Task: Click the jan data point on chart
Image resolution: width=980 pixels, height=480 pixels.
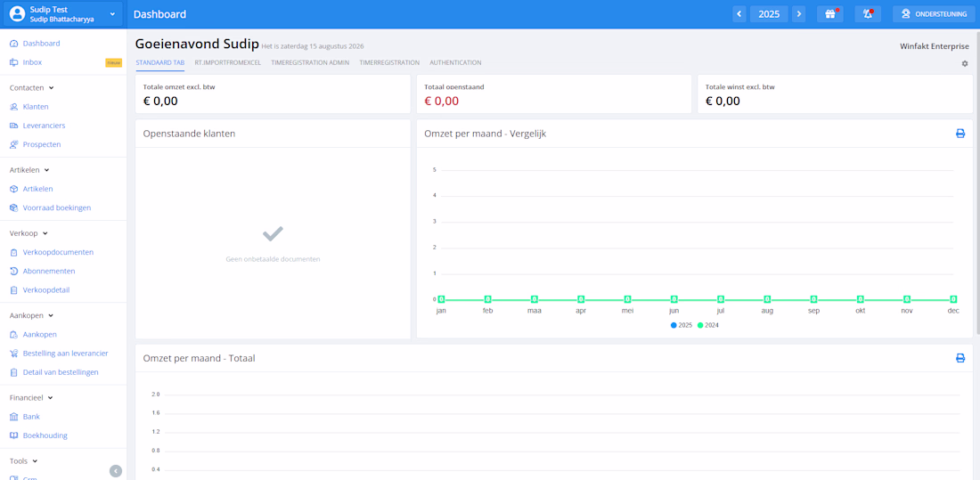Action: pyautogui.click(x=441, y=298)
